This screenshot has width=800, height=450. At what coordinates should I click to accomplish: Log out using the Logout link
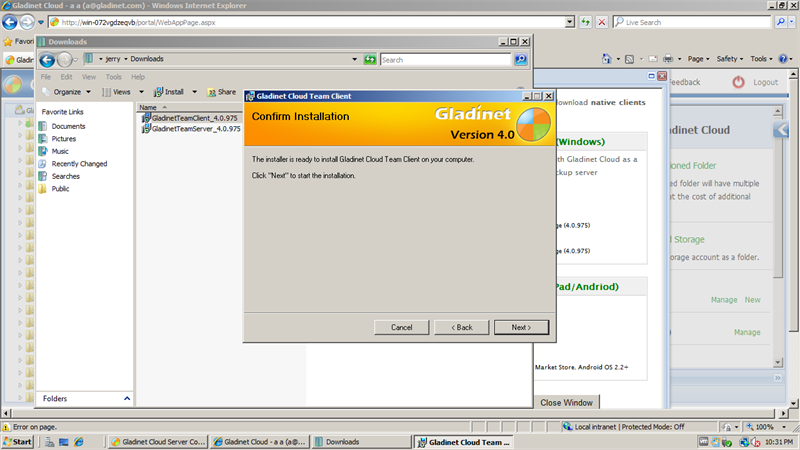click(x=765, y=82)
